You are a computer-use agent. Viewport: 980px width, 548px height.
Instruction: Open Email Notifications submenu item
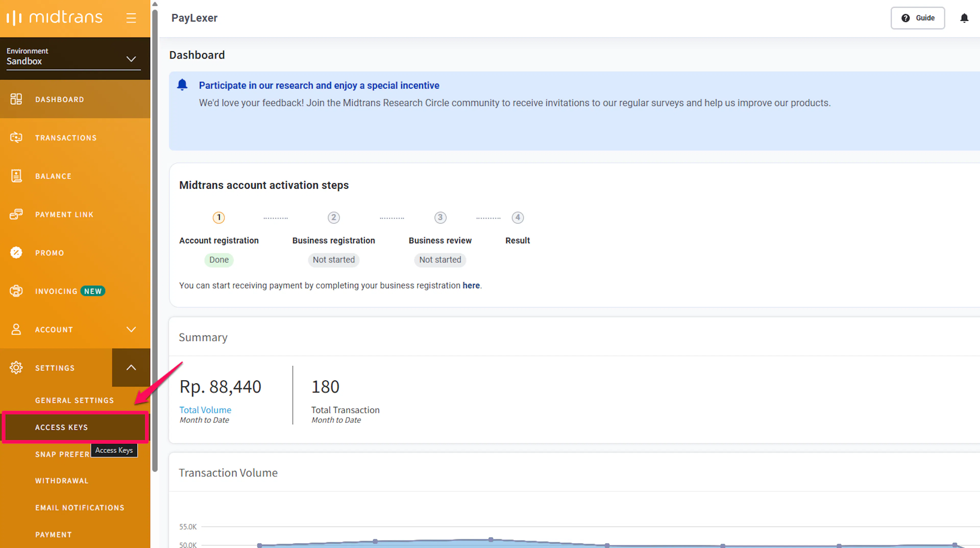pyautogui.click(x=80, y=508)
